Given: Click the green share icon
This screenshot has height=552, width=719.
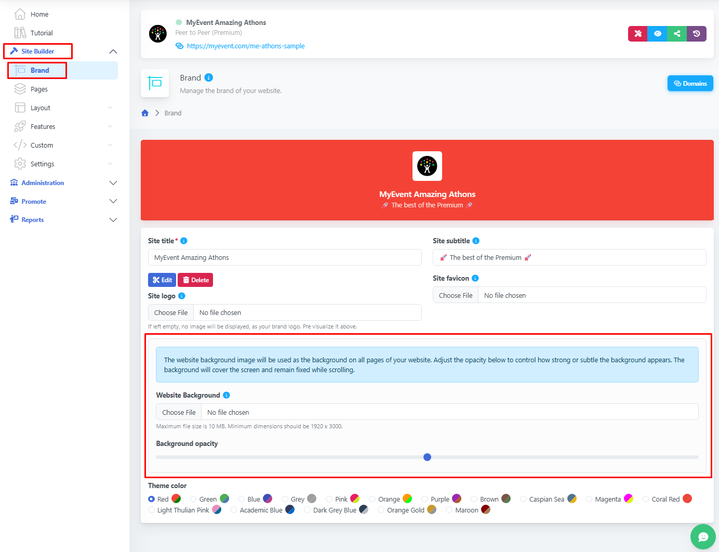Looking at the screenshot, I should (677, 33).
